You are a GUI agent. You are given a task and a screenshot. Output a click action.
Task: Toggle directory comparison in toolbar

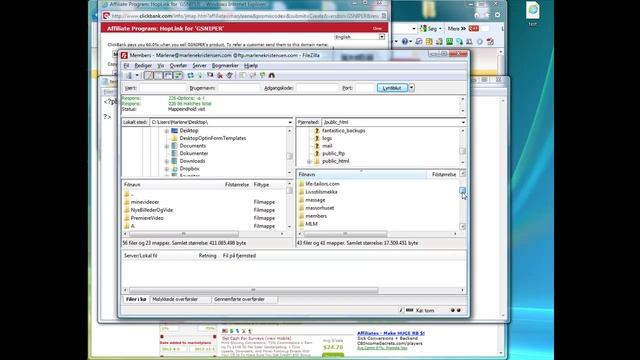click(252, 76)
